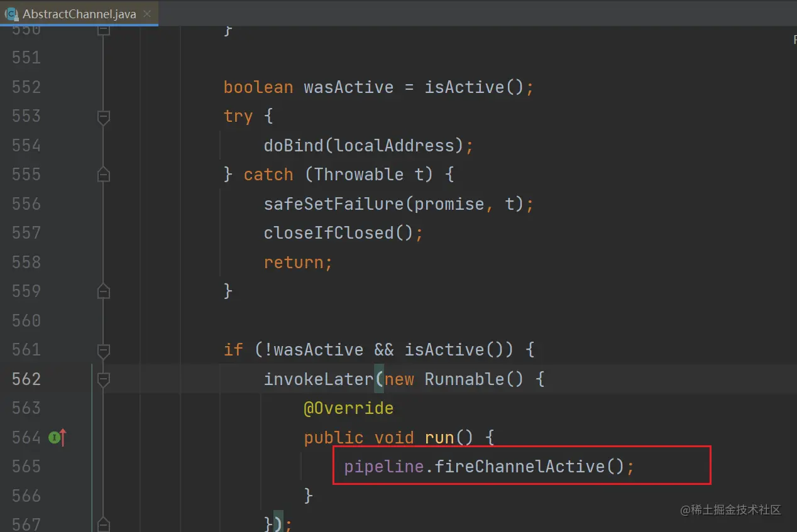Click the @Override annotation
797x532 pixels.
point(349,408)
